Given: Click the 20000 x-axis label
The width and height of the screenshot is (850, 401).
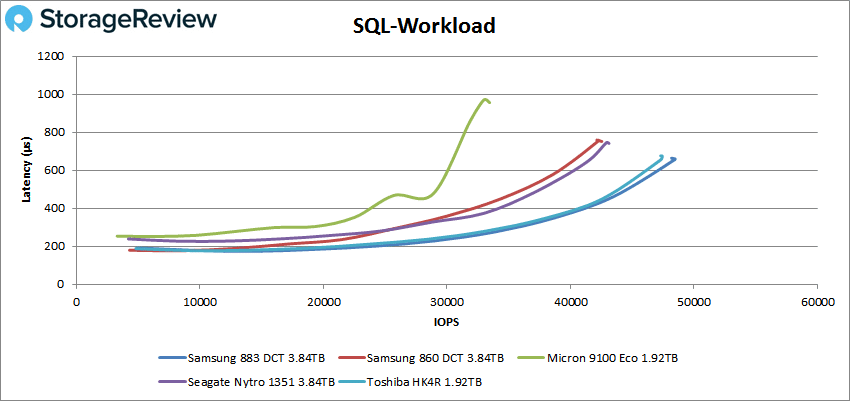Looking at the screenshot, I should click(323, 303).
